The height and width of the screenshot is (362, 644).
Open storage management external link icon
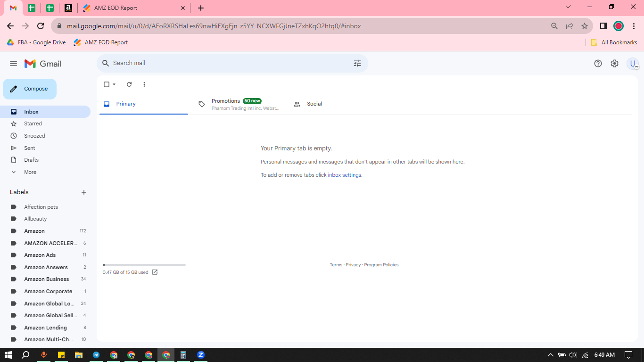[x=155, y=272]
